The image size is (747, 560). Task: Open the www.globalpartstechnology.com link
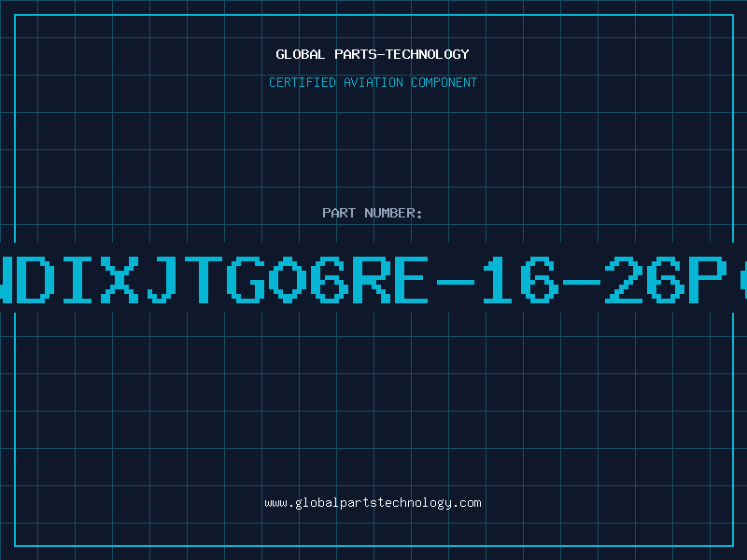point(373,503)
